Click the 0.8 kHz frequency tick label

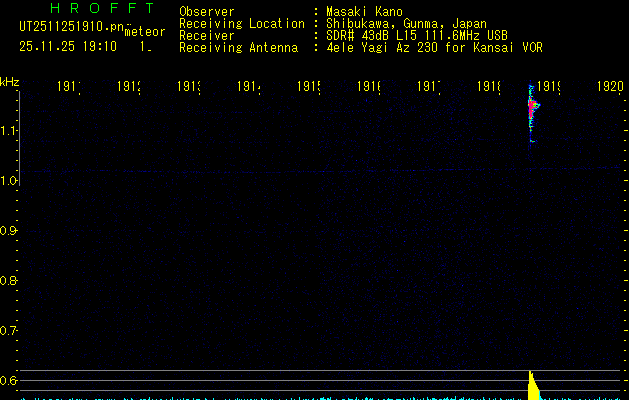[8, 280]
